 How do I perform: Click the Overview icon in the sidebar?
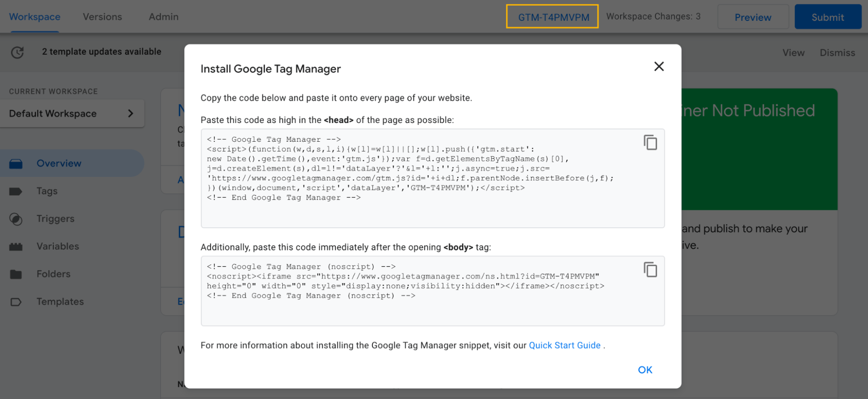click(16, 164)
